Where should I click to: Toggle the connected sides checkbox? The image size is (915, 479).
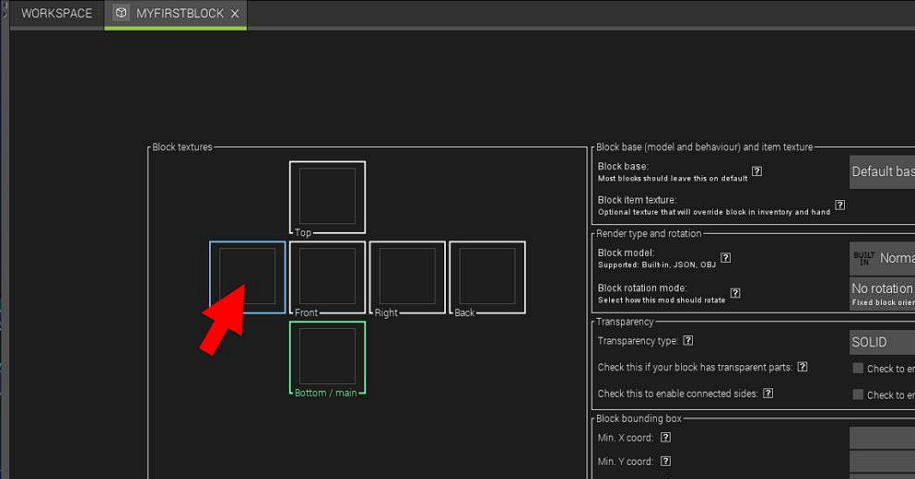coord(857,394)
